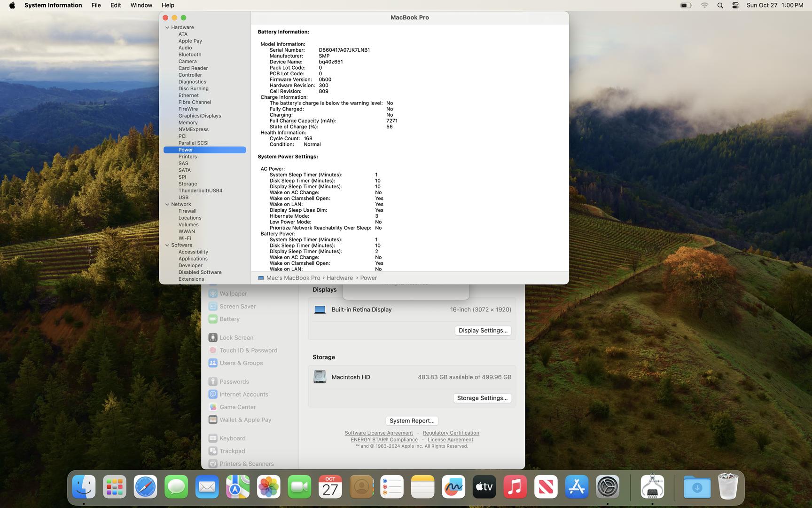
Task: Open the License Agreement link
Action: 450,440
